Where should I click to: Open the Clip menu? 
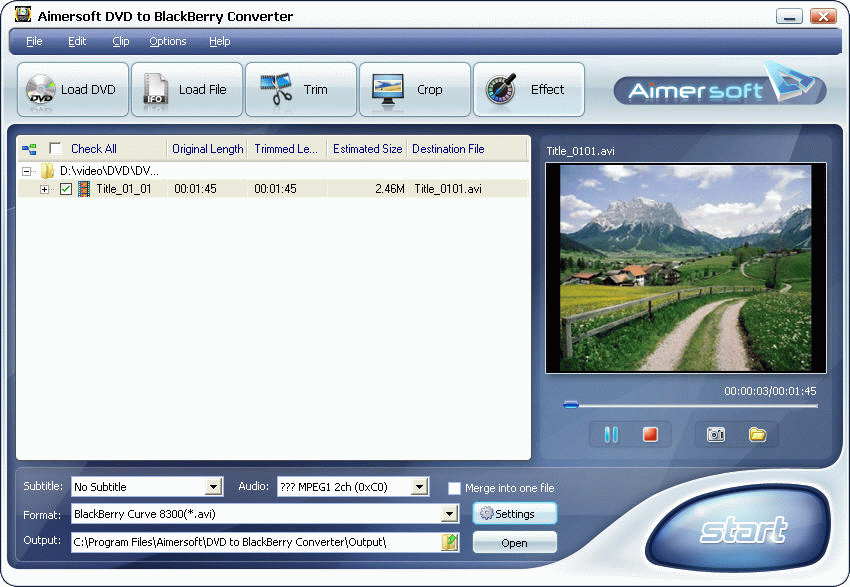120,41
